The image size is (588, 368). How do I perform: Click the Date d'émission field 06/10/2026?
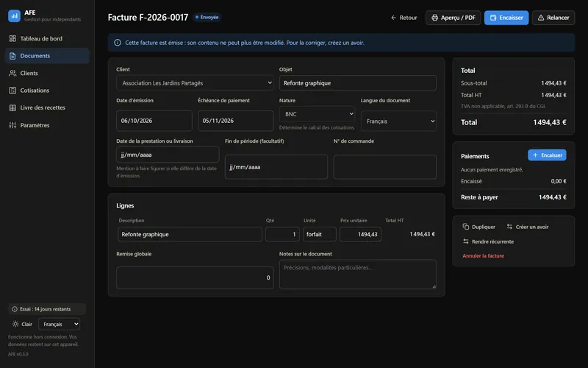point(154,121)
